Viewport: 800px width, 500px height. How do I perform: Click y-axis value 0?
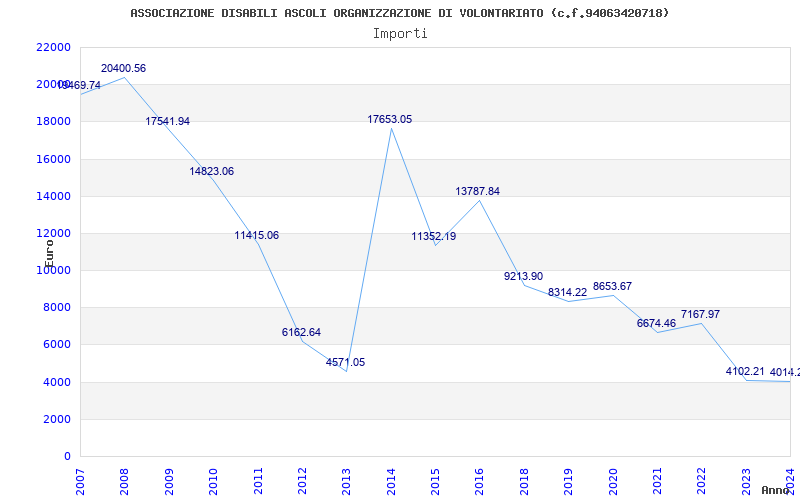[67, 457]
